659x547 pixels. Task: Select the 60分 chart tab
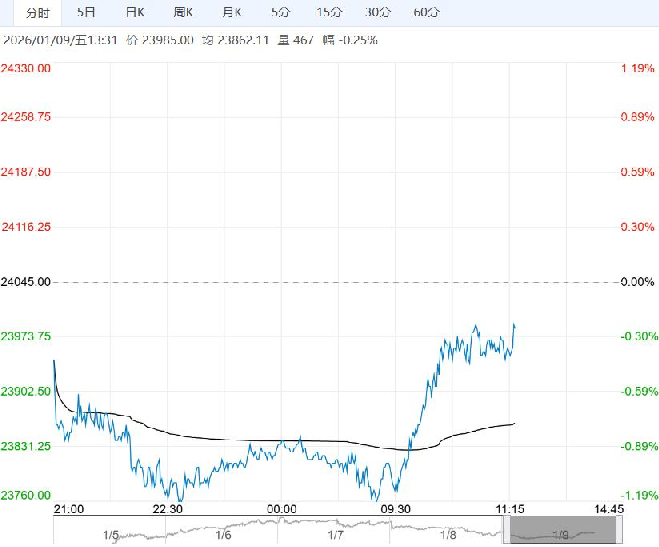[426, 13]
